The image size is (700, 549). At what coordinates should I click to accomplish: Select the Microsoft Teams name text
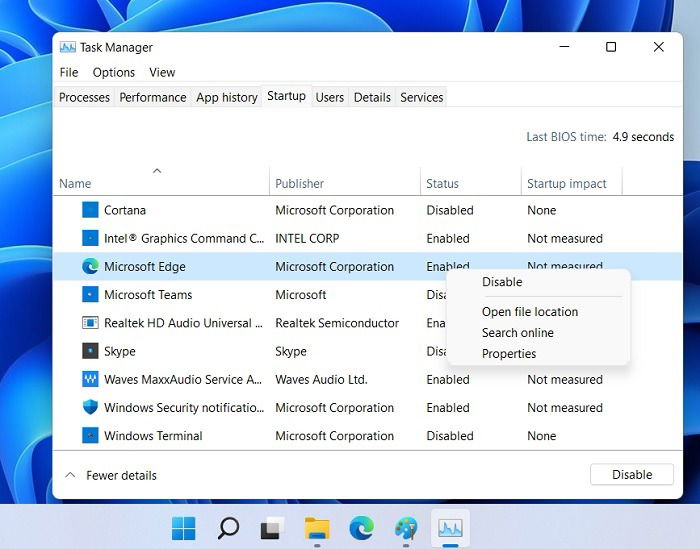[x=148, y=295]
